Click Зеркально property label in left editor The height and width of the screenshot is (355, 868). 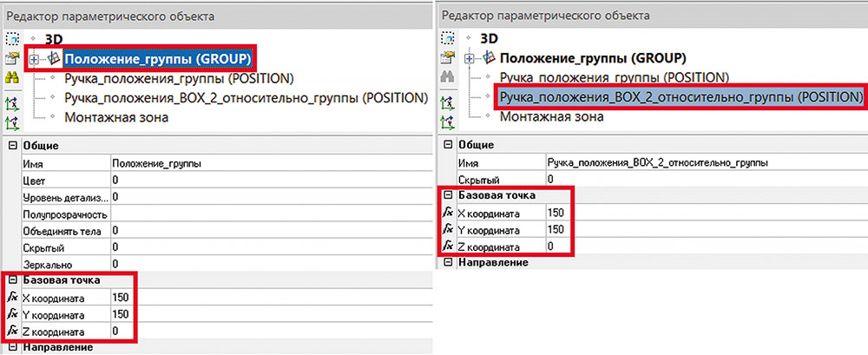tap(47, 265)
